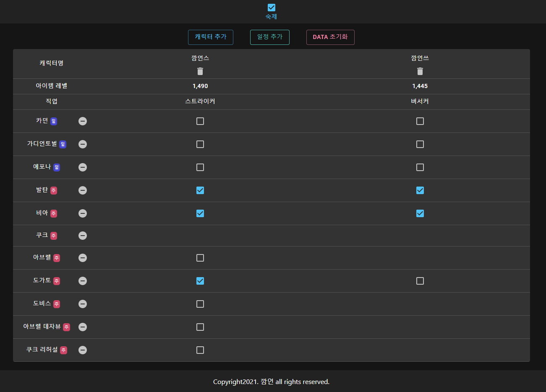Uncheck 발탄 for 깜언쓰
The image size is (546, 392).
420,190
